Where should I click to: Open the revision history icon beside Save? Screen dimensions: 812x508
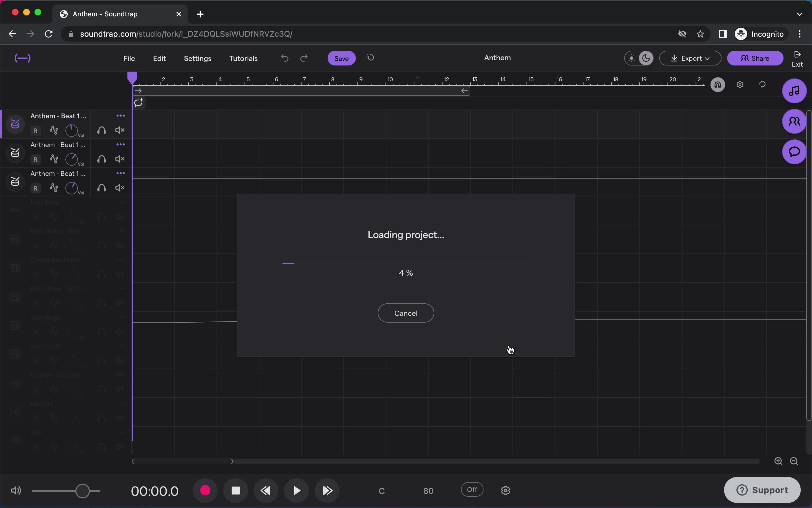[x=370, y=58]
